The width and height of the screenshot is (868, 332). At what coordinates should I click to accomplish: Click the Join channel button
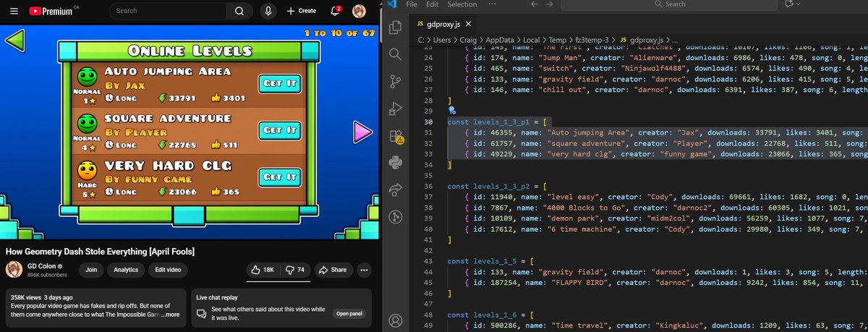(92, 270)
